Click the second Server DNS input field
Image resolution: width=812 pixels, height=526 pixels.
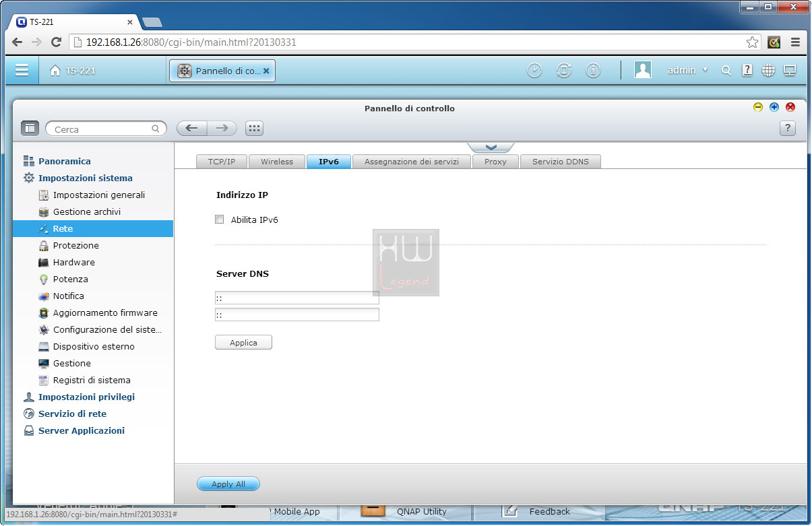point(297,315)
